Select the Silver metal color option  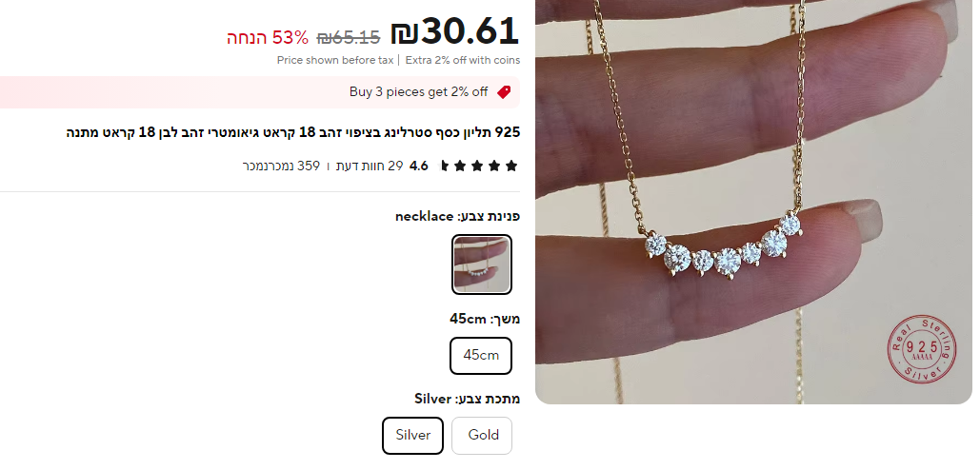pos(413,435)
